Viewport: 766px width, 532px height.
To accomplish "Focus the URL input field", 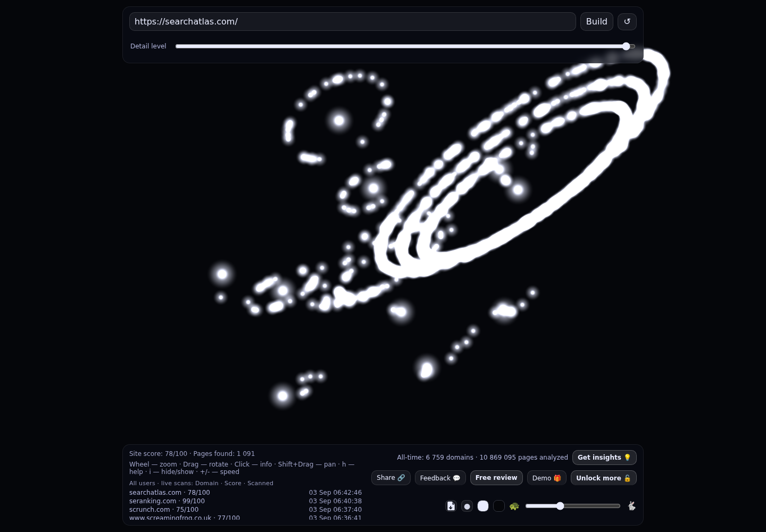I will [x=353, y=22].
